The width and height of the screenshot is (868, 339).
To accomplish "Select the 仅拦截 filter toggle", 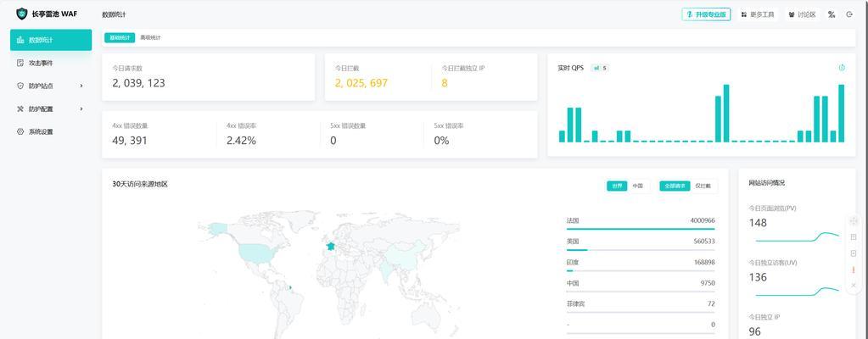I will coord(703,186).
